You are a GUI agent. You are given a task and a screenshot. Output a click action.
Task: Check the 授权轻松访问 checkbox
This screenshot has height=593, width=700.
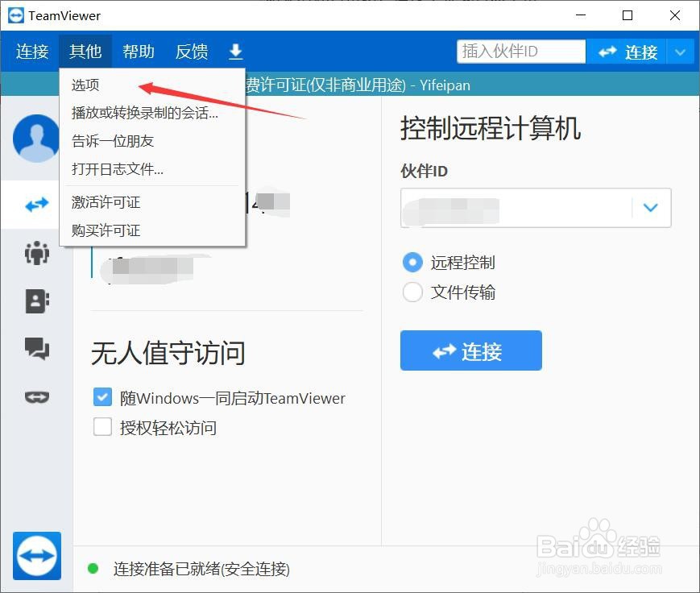click(x=102, y=427)
